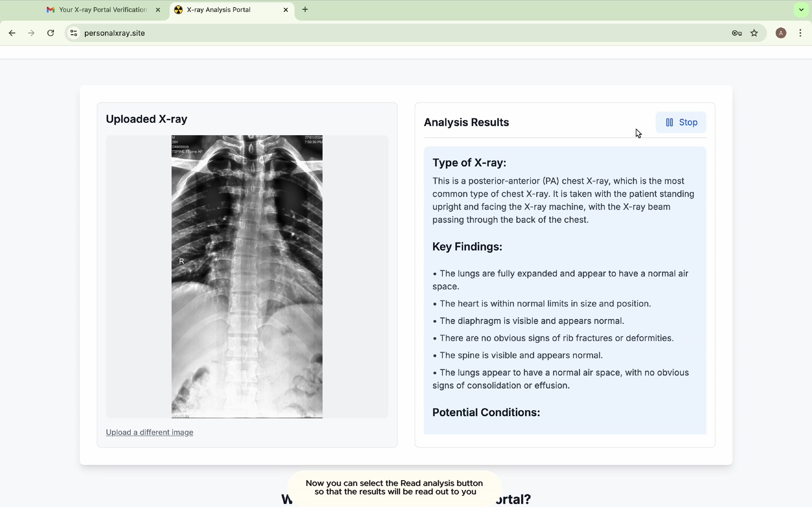
Task: Close the Gmail verification tab
Action: point(158,10)
